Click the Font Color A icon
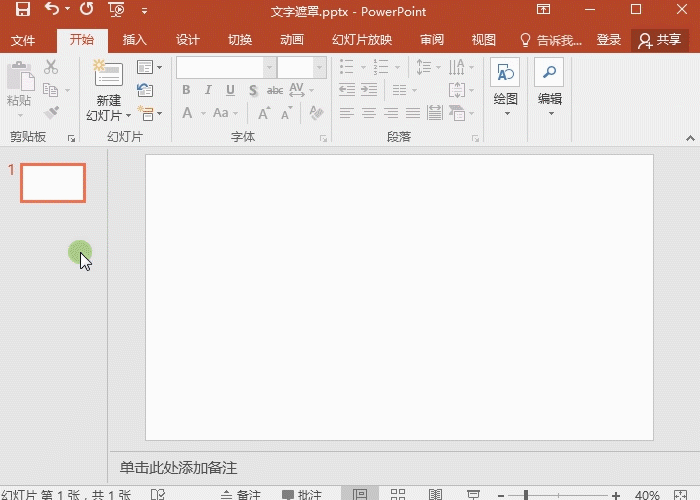The width and height of the screenshot is (700, 500). [188, 113]
